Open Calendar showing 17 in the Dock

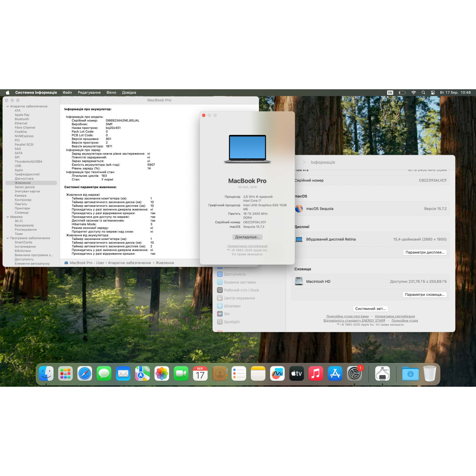click(200, 373)
